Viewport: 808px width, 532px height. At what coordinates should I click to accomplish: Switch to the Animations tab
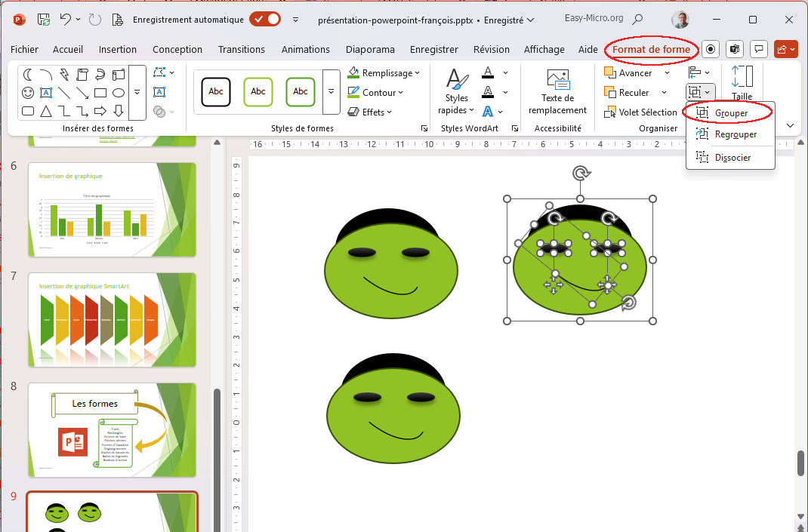point(306,50)
